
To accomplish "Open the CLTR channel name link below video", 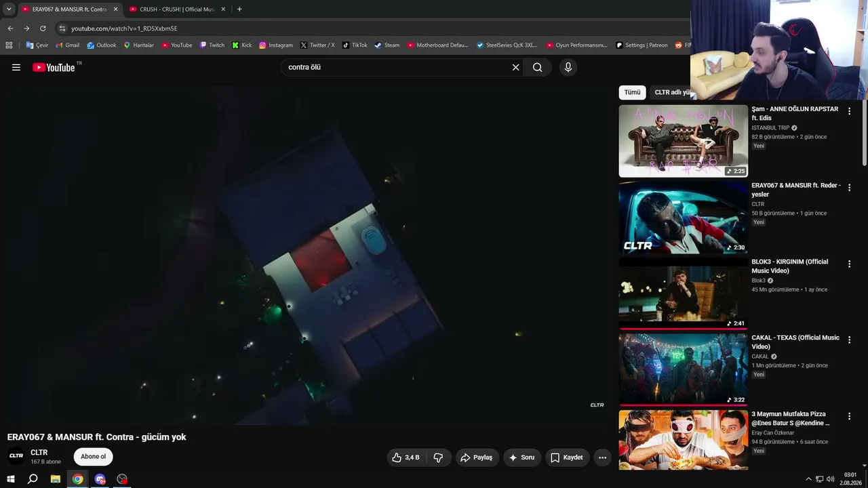I will pos(39,453).
